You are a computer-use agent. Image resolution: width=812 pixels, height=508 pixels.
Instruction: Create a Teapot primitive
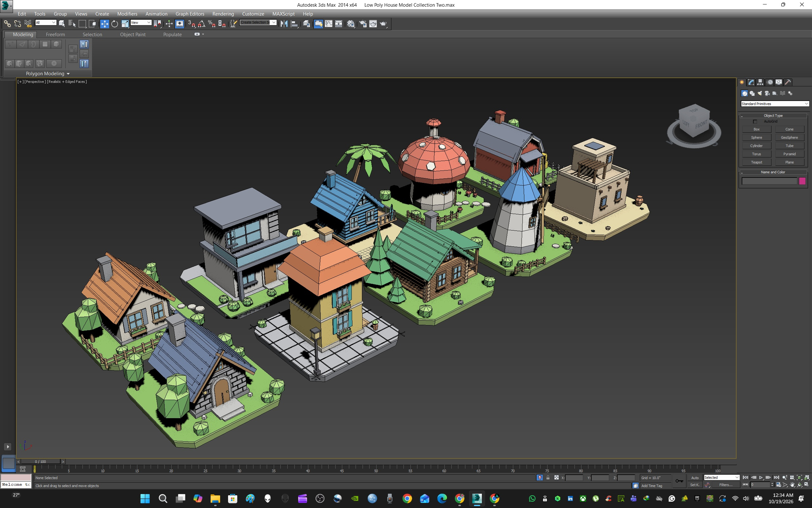pos(756,162)
